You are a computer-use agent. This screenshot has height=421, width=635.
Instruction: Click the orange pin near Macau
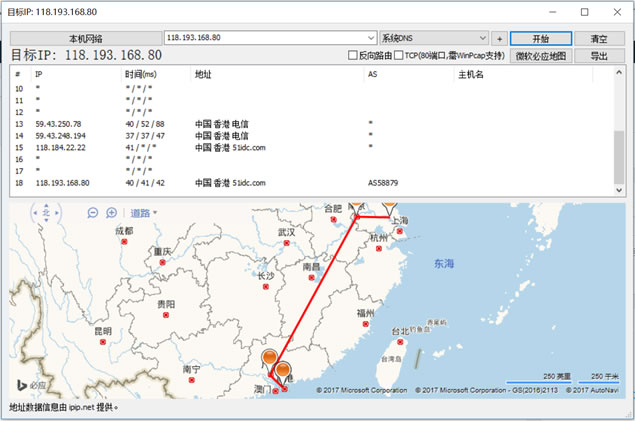pyautogui.click(x=269, y=359)
